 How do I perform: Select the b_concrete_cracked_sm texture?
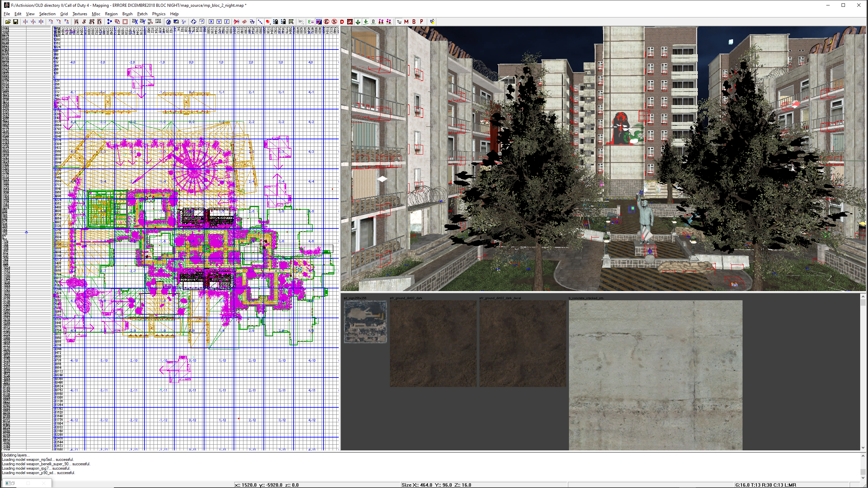pyautogui.click(x=655, y=375)
